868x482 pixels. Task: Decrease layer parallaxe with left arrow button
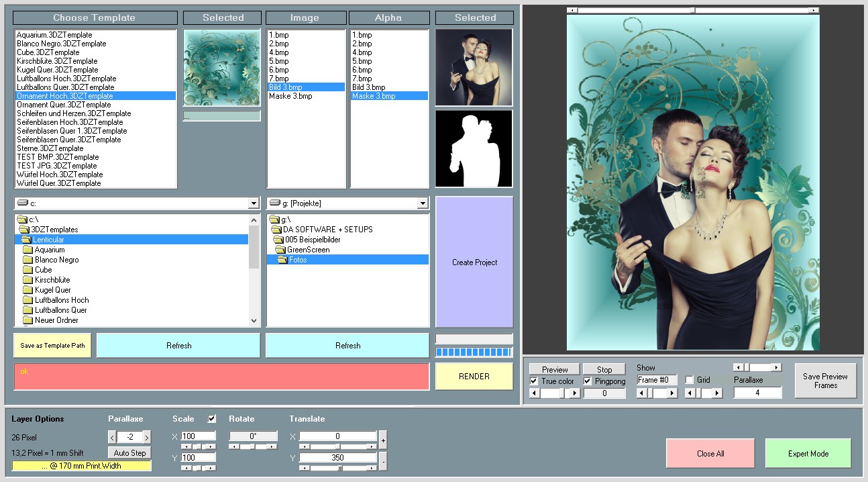coord(112,437)
